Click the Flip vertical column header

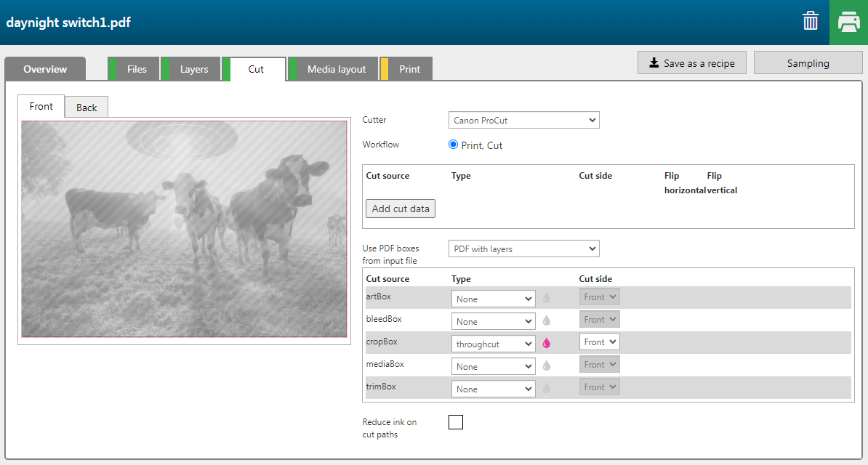click(722, 182)
